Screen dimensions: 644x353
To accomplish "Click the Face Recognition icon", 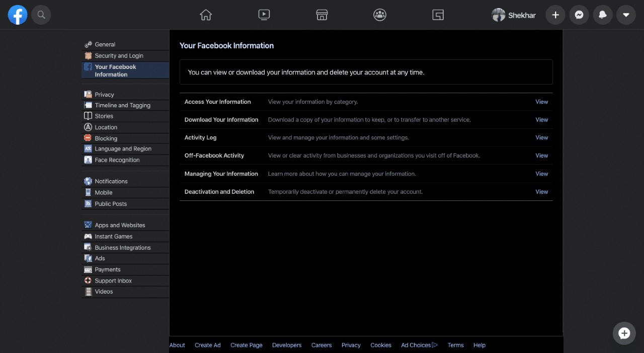I will pyautogui.click(x=88, y=160).
